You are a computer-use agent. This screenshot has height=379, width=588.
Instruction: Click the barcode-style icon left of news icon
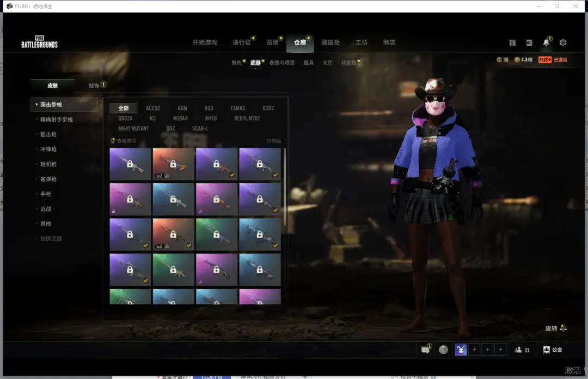tap(513, 43)
